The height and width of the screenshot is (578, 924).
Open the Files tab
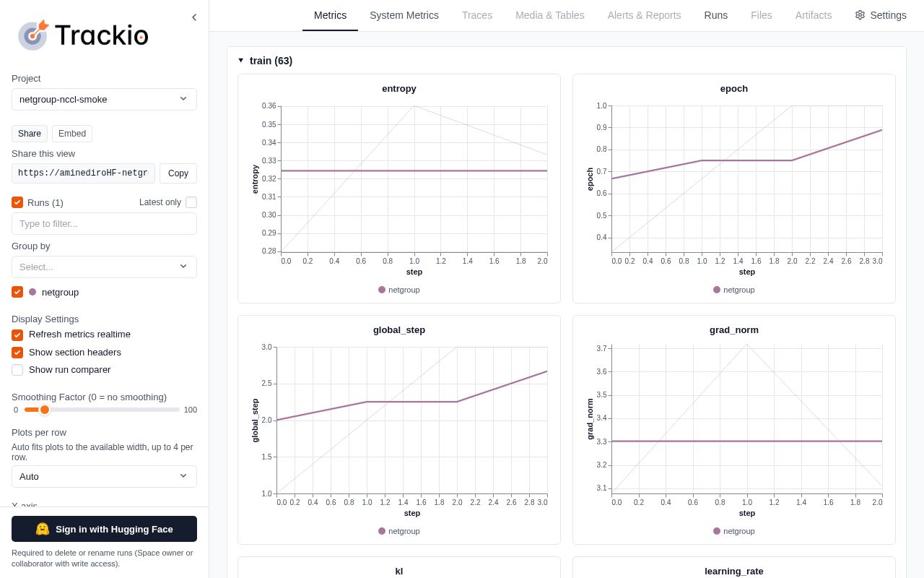tap(762, 15)
